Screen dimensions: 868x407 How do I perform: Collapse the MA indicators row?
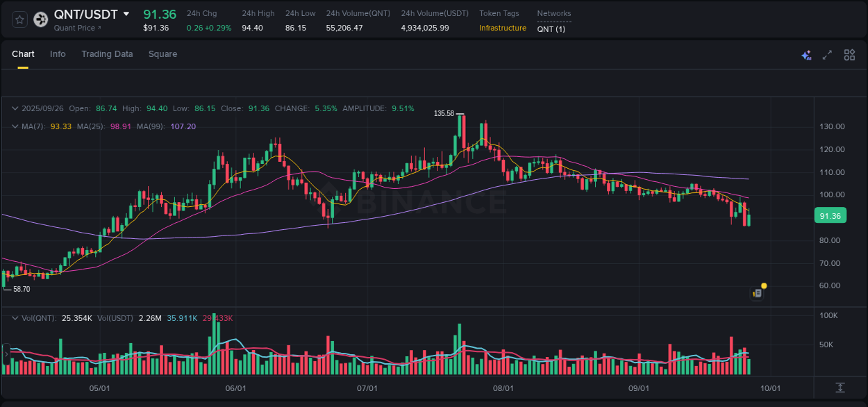point(14,126)
